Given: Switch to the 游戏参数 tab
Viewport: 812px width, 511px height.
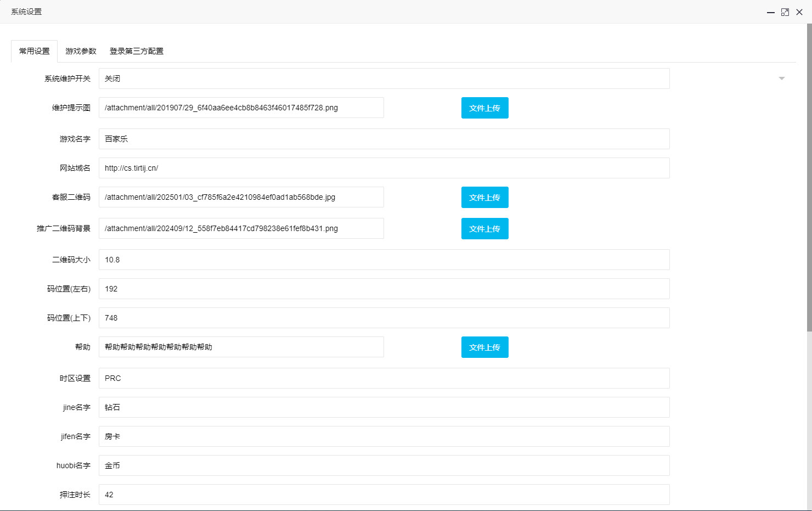Looking at the screenshot, I should pos(81,51).
